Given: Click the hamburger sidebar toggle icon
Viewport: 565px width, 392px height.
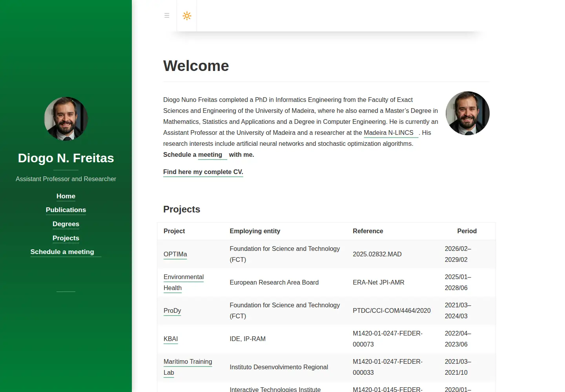Looking at the screenshot, I should 167,16.
